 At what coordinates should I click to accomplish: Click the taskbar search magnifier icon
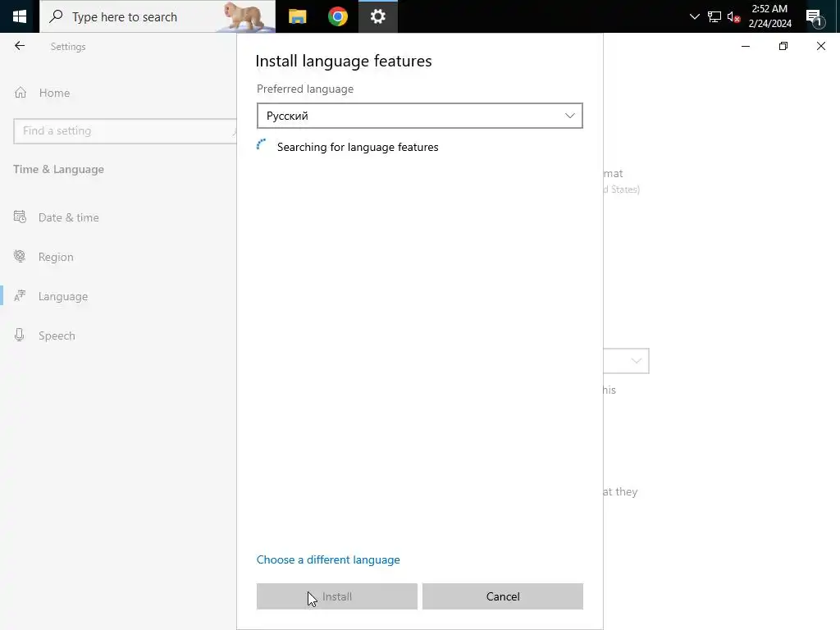(x=56, y=16)
